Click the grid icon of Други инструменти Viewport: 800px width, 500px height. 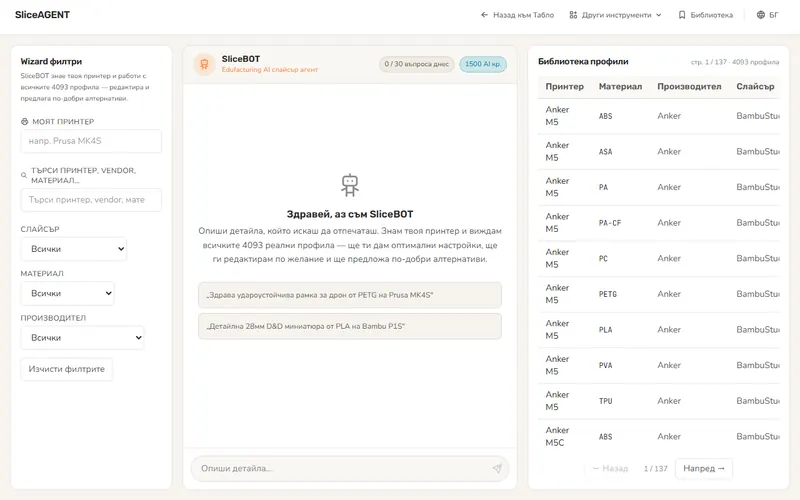(573, 15)
